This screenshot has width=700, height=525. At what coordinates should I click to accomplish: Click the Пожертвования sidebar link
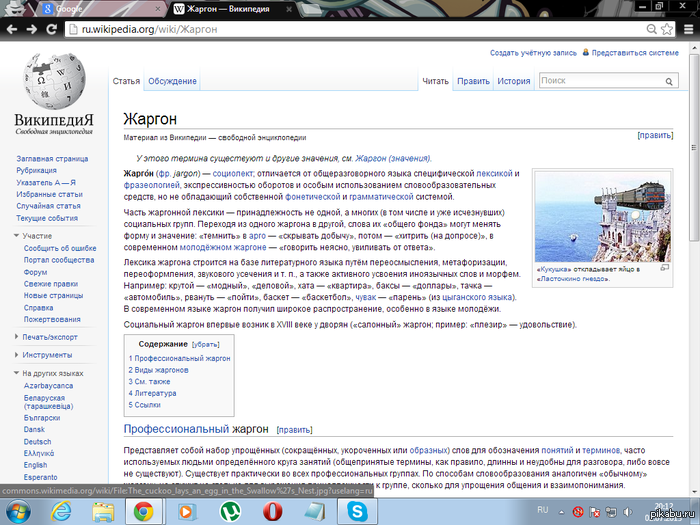click(x=52, y=319)
